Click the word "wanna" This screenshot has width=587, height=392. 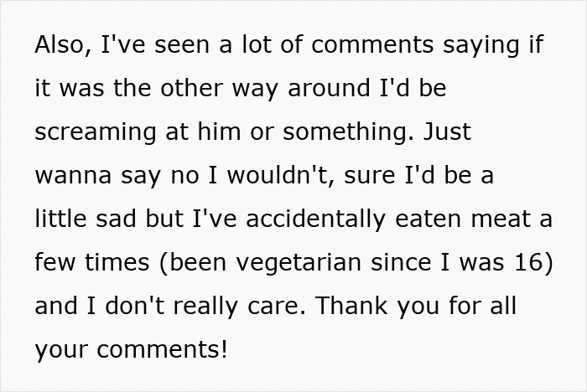73,176
